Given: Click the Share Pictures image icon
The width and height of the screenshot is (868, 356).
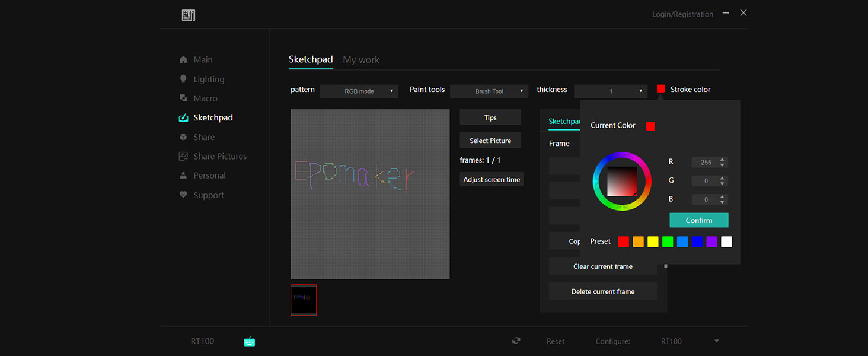Looking at the screenshot, I should (183, 156).
